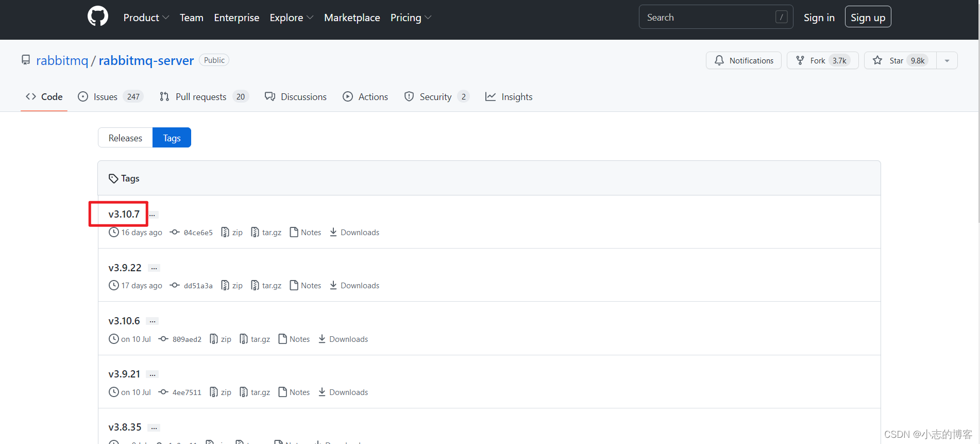The image size is (980, 444).
Task: Open the 3.7k fork count
Action: coord(839,60)
